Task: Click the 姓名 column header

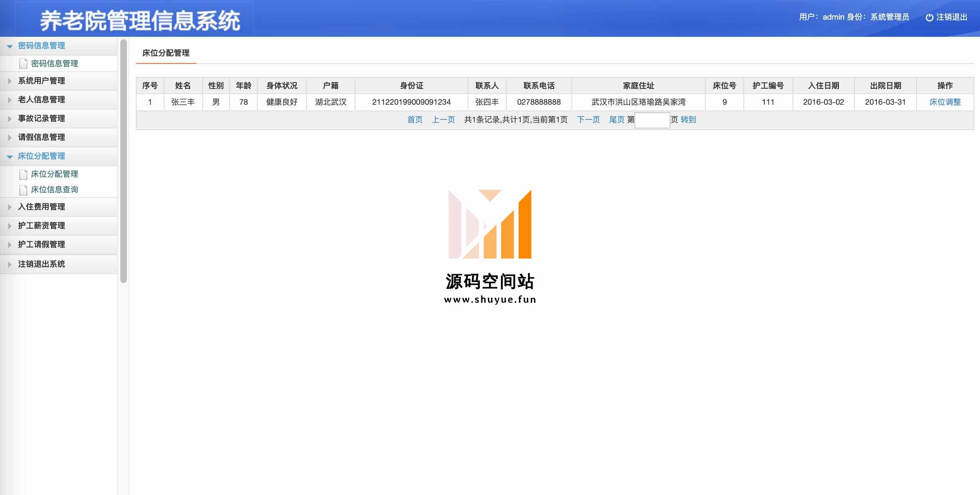Action: (183, 85)
